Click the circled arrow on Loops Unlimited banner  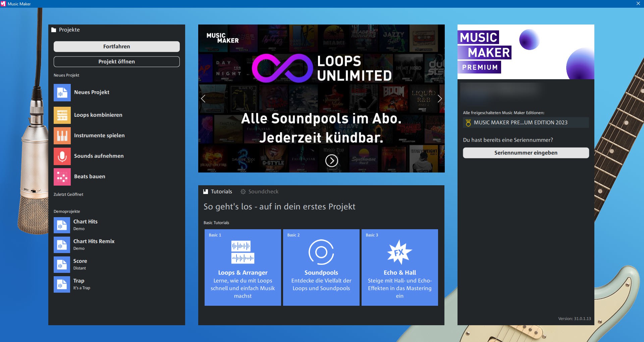coord(331,161)
